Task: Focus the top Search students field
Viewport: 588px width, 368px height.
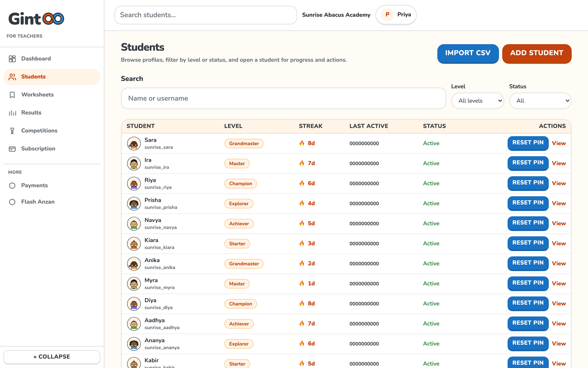Action: (206, 15)
